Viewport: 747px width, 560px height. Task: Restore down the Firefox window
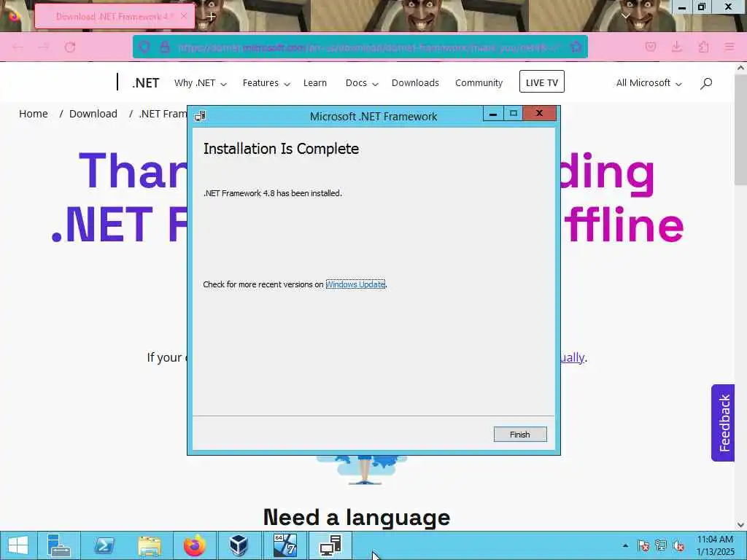pyautogui.click(x=702, y=7)
